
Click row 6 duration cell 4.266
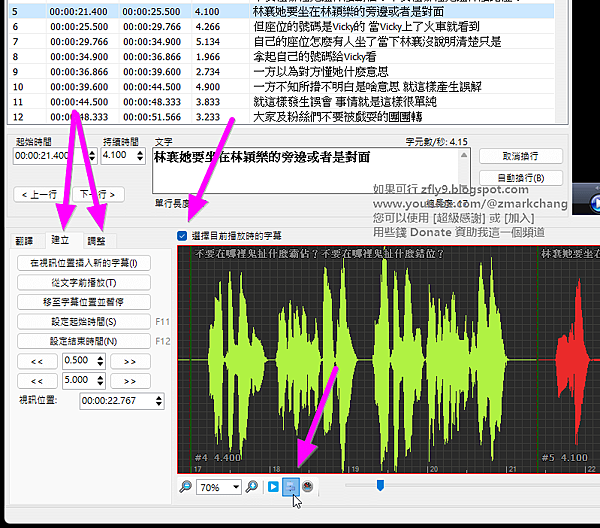(x=208, y=27)
